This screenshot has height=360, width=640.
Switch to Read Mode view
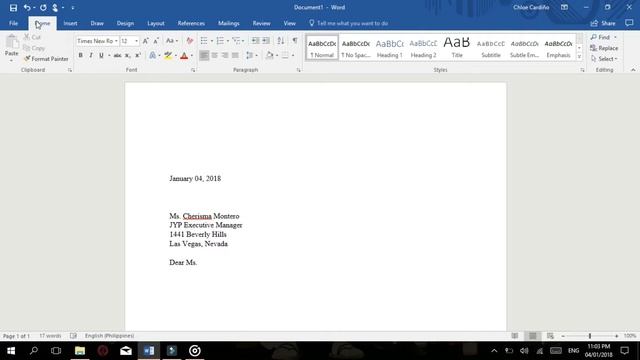point(515,336)
